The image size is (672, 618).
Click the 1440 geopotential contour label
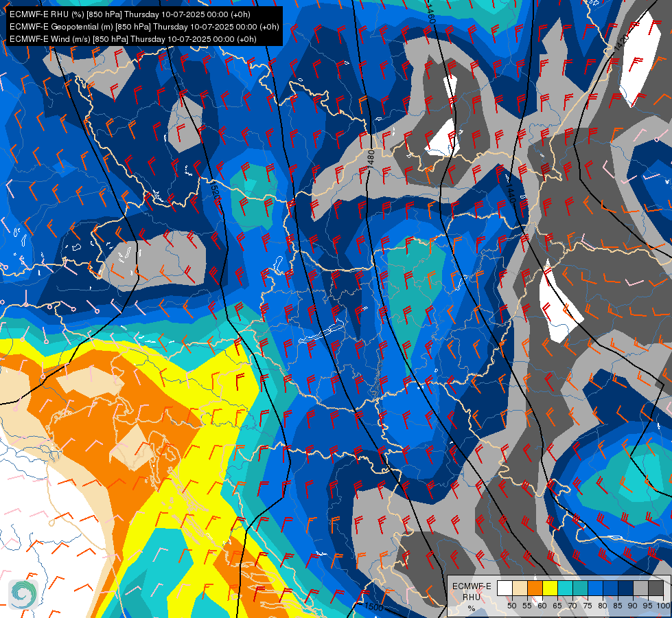coord(510,192)
